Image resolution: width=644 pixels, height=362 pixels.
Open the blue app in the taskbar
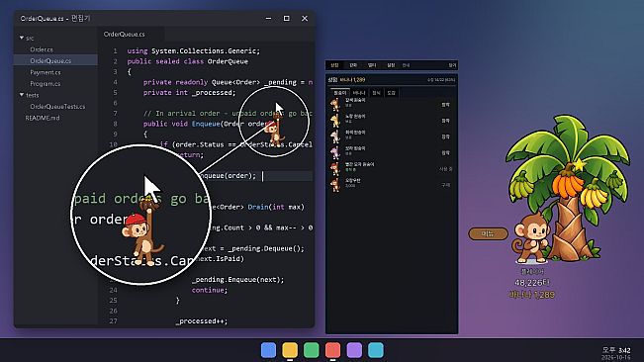click(269, 350)
